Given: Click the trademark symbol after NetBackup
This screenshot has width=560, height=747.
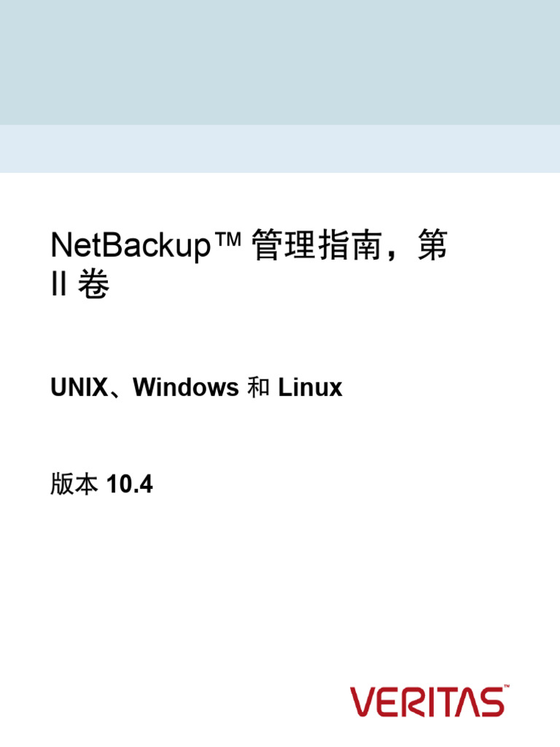Looking at the screenshot, I should click(x=225, y=240).
